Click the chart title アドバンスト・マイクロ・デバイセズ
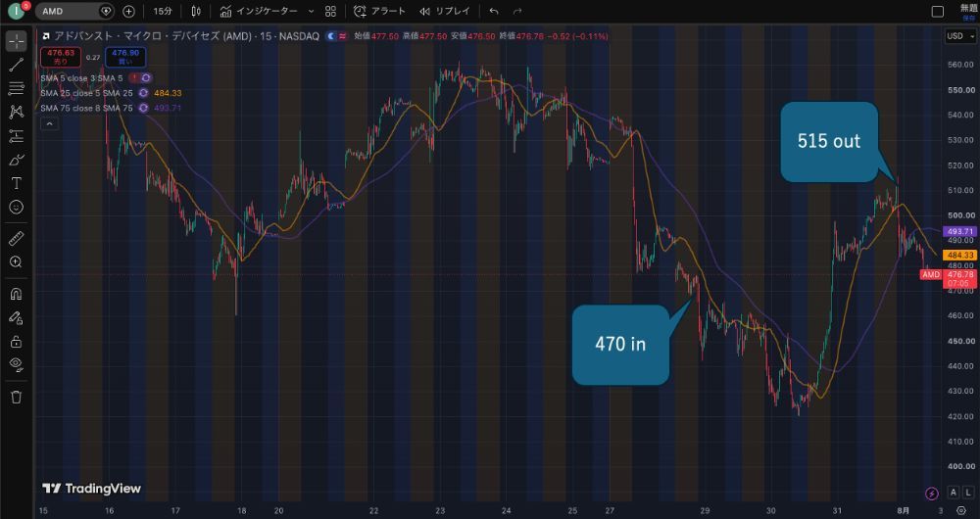Screen dimensions: 980x519 point(137,36)
